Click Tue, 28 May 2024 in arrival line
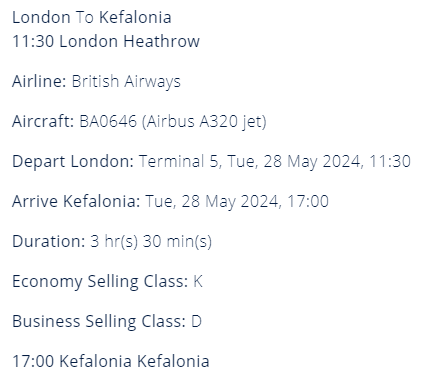433x390 pixels. [214, 202]
